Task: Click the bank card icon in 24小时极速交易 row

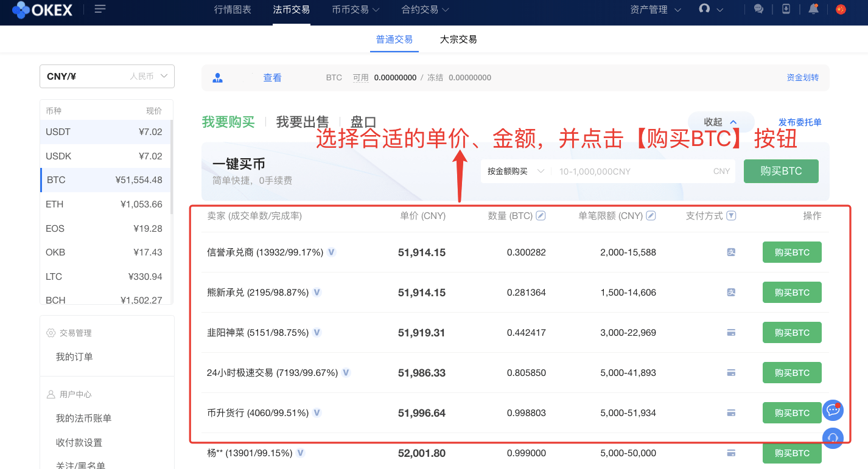Action: (x=732, y=372)
